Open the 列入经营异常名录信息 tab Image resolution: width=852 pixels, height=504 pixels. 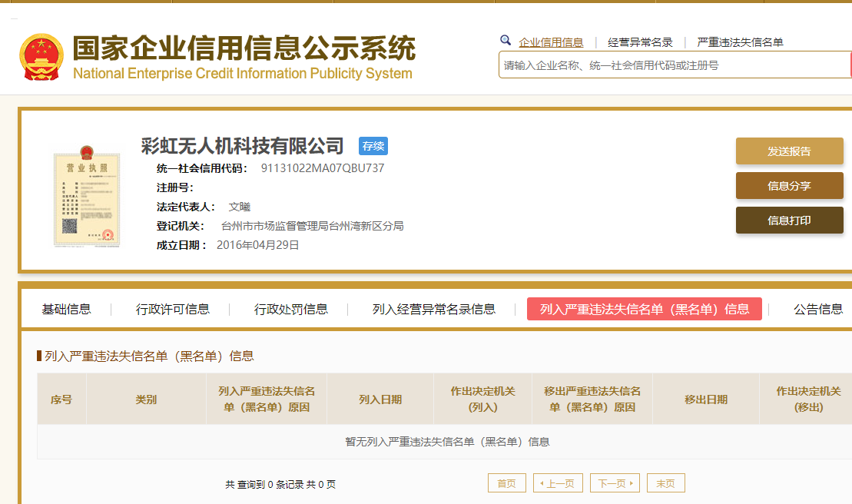coord(434,309)
